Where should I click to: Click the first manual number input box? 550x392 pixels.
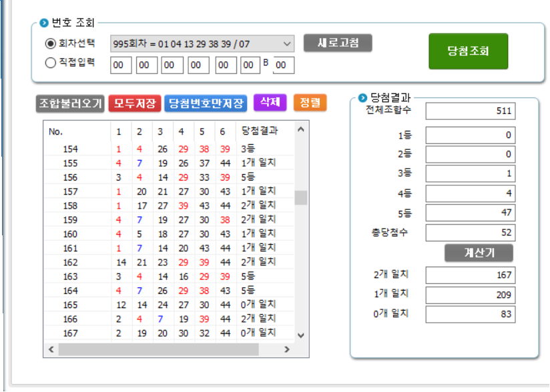click(x=121, y=65)
